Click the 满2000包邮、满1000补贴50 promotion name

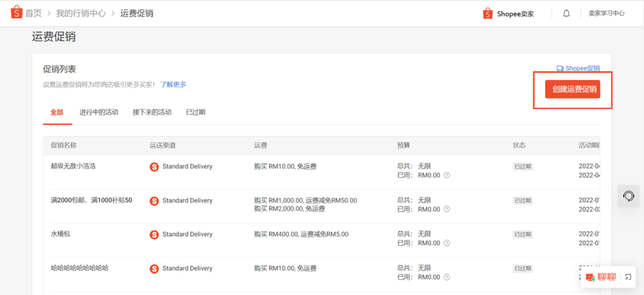[91, 200]
